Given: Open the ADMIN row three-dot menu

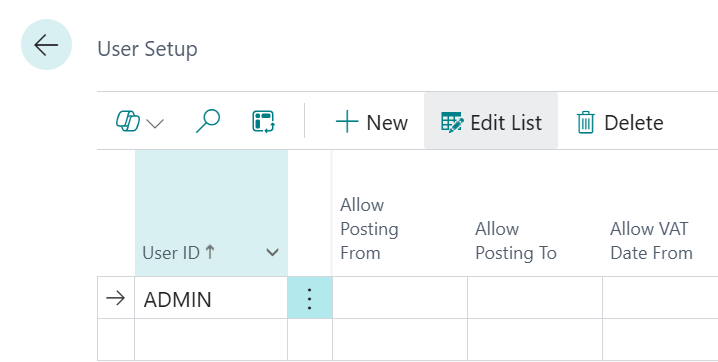Looking at the screenshot, I should tap(310, 298).
